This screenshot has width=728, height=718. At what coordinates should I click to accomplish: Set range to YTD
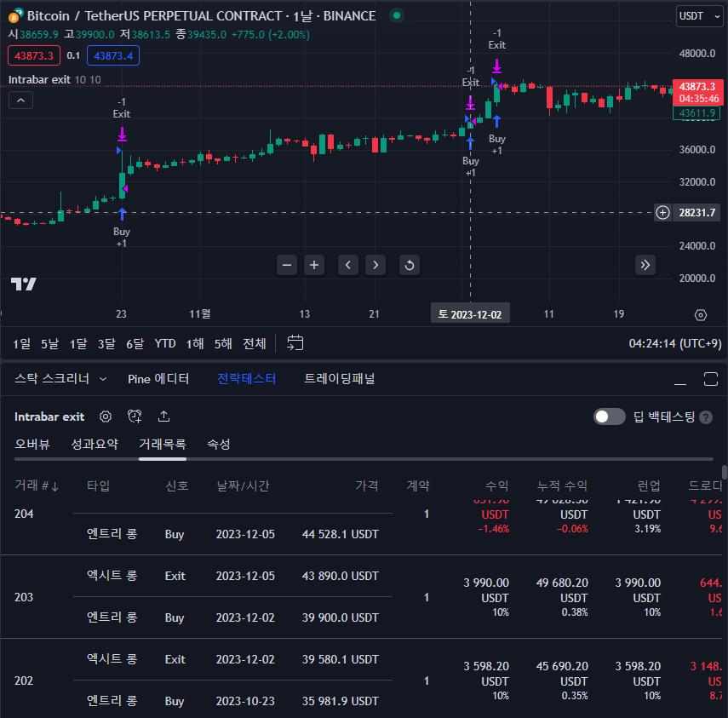(165, 344)
